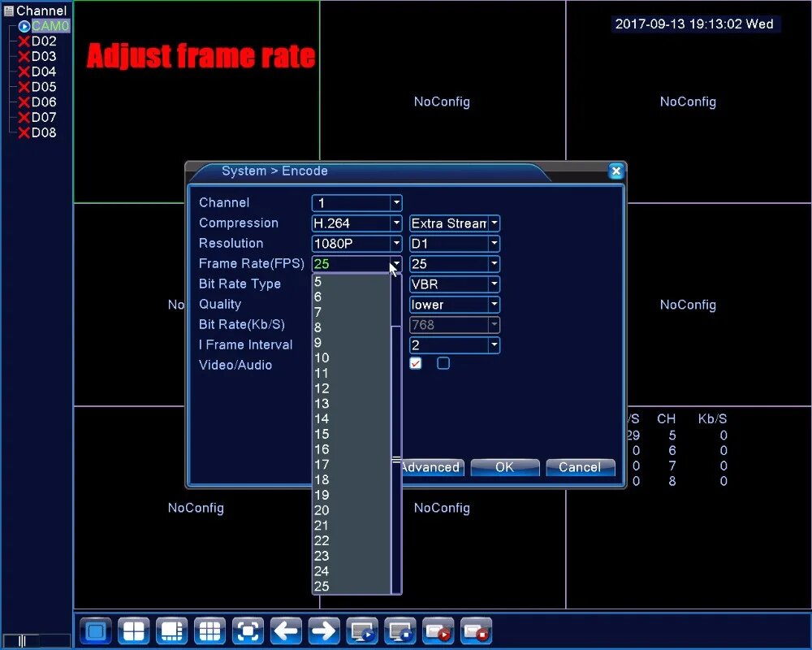The height and width of the screenshot is (650, 812).
Task: Go to previous page with left arrow
Action: [286, 630]
